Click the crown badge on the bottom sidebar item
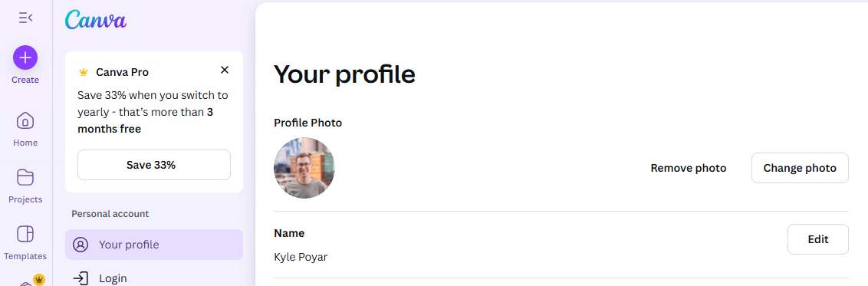 [x=39, y=280]
